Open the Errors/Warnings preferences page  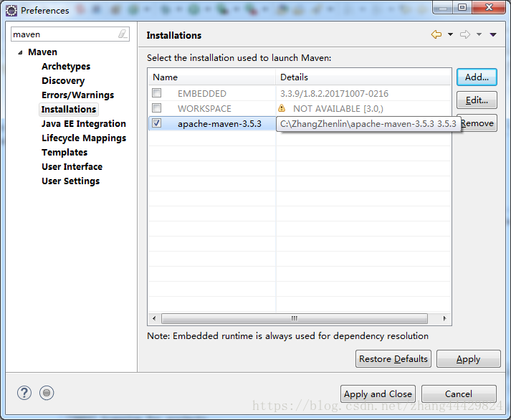pyautogui.click(x=78, y=95)
